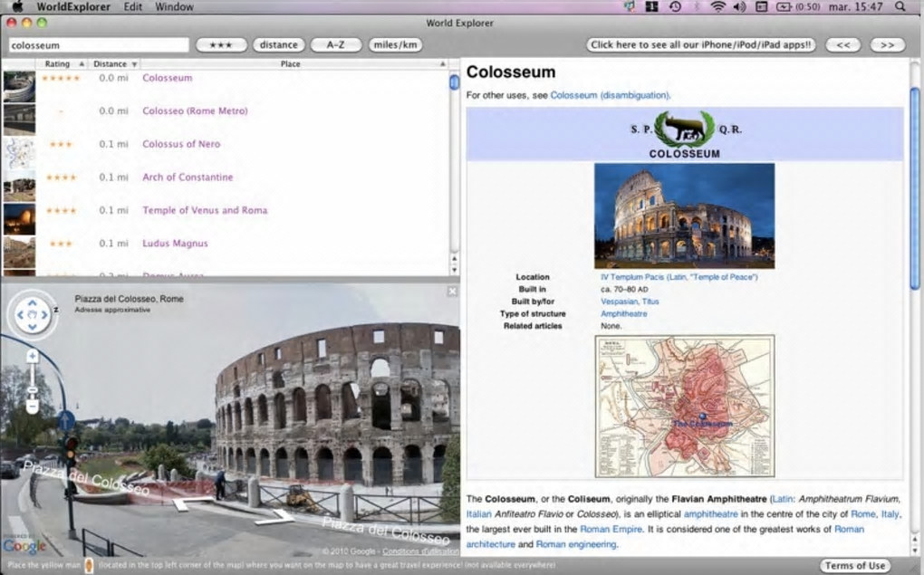Open the Apple menu
The image size is (924, 575).
pos(17,7)
